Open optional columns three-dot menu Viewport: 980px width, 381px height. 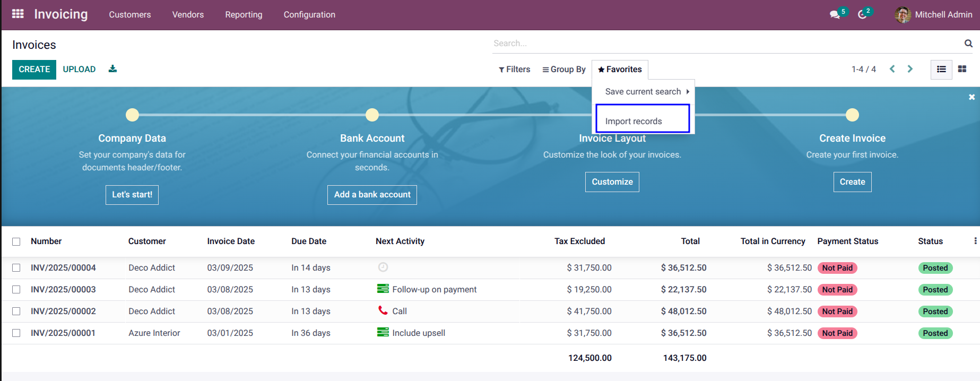975,241
